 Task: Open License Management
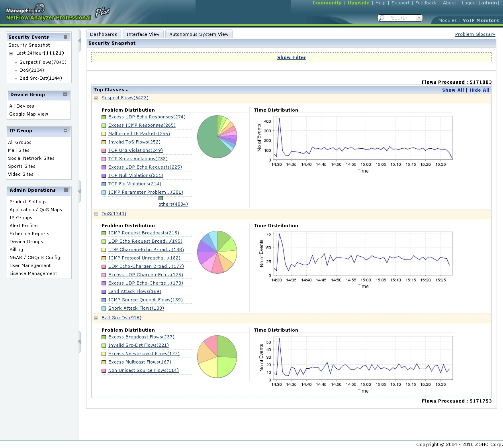pyautogui.click(x=33, y=273)
